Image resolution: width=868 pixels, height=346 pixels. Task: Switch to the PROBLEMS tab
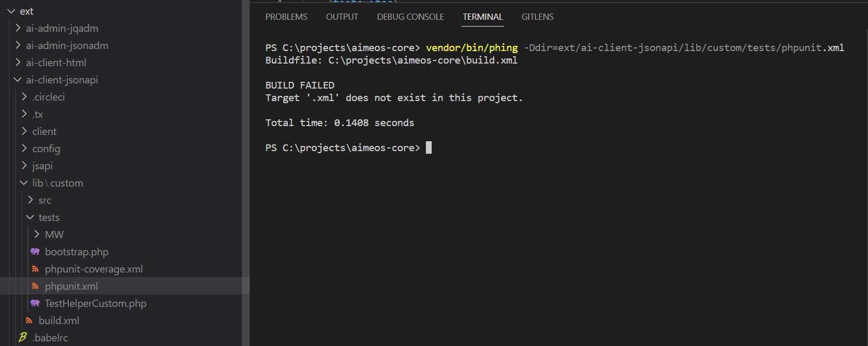[286, 17]
